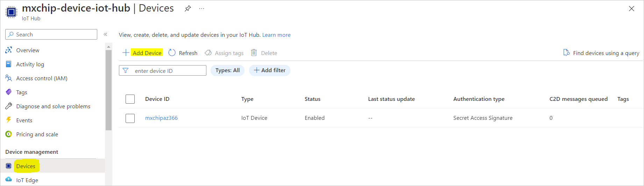Click Assign tags toolbar button
Viewport: 644px width, 186px height.
coord(229,53)
